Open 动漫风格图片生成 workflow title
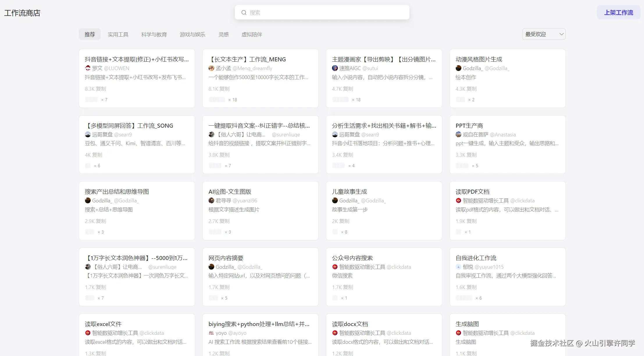The image size is (644, 356). 479,59
